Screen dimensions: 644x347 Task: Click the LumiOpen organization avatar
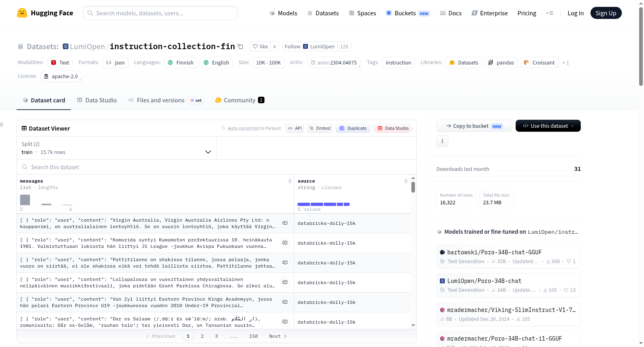click(x=66, y=46)
